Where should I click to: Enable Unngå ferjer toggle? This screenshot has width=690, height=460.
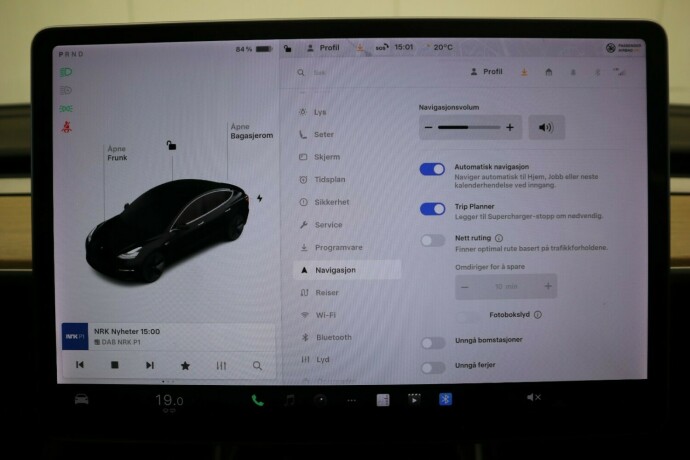click(x=433, y=368)
